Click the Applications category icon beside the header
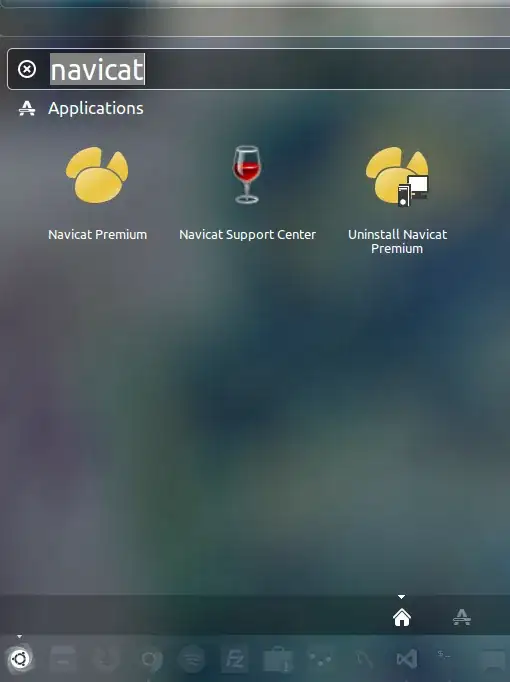This screenshot has width=510, height=682. [27, 108]
